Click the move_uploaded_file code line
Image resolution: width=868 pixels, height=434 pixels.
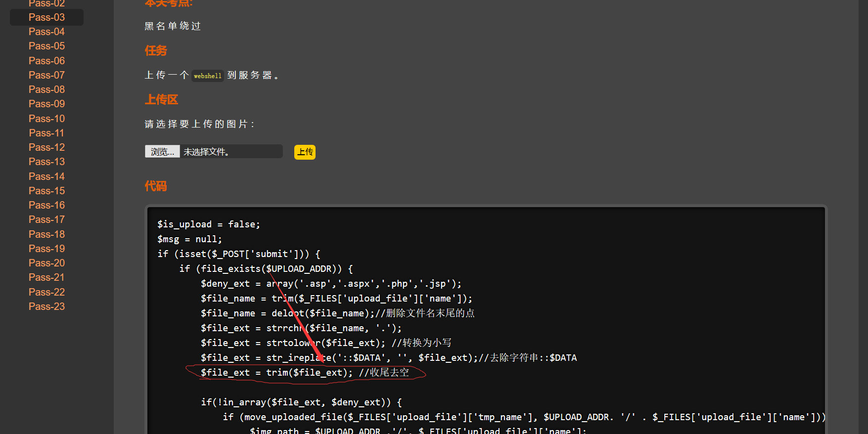coord(524,417)
